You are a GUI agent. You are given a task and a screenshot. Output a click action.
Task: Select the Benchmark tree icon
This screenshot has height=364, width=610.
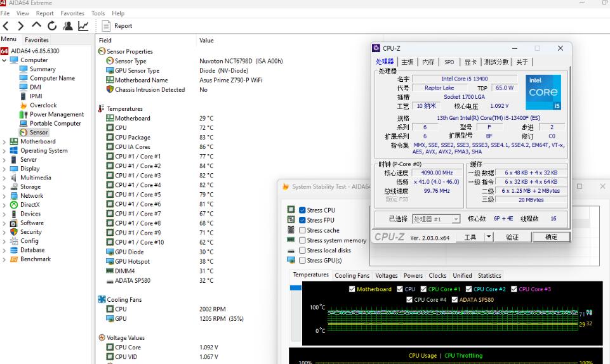click(x=14, y=259)
